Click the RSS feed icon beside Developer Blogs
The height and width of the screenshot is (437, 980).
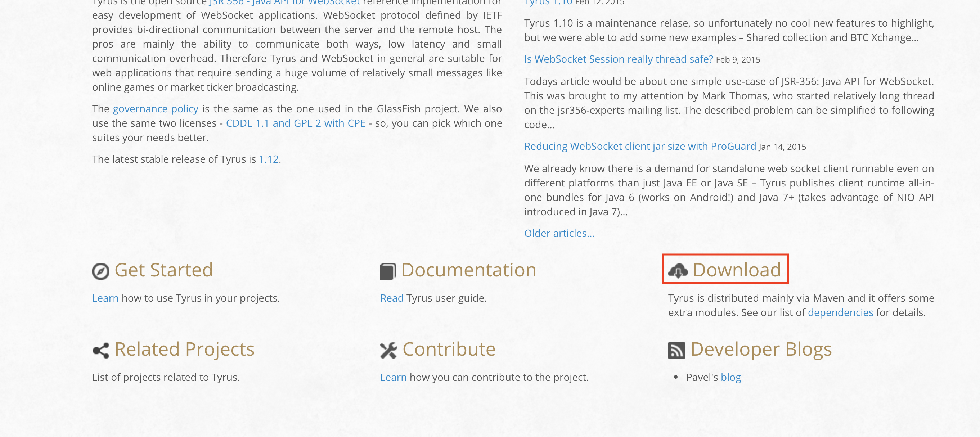pyautogui.click(x=677, y=350)
